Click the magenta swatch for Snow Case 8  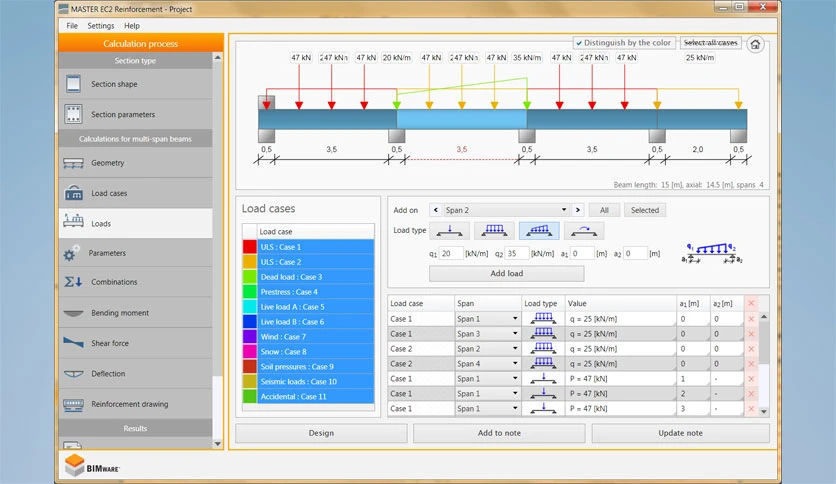pyautogui.click(x=250, y=351)
